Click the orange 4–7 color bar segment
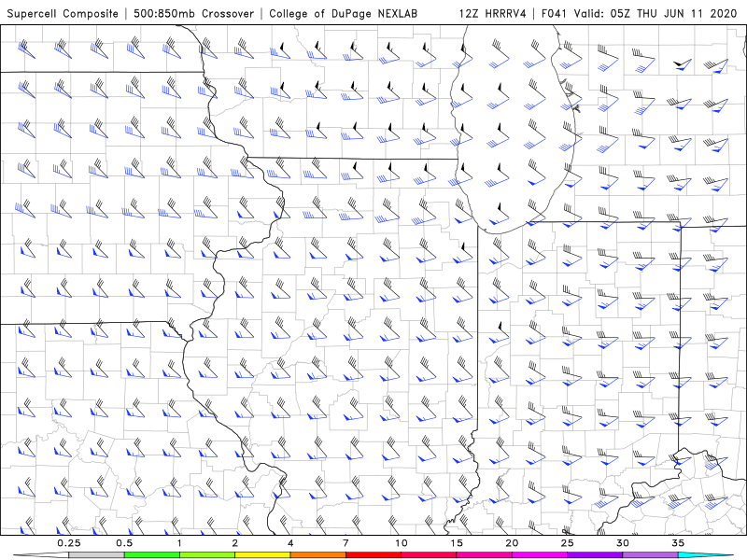747x560 pixels. pyautogui.click(x=317, y=555)
